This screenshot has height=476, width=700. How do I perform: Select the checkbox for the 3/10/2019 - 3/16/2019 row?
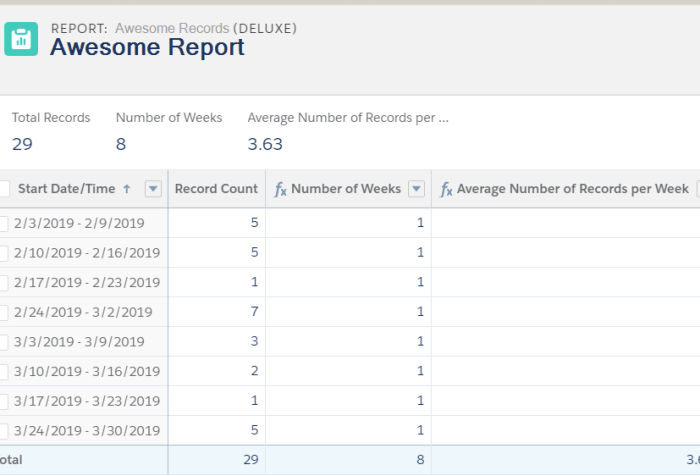(x=4, y=371)
